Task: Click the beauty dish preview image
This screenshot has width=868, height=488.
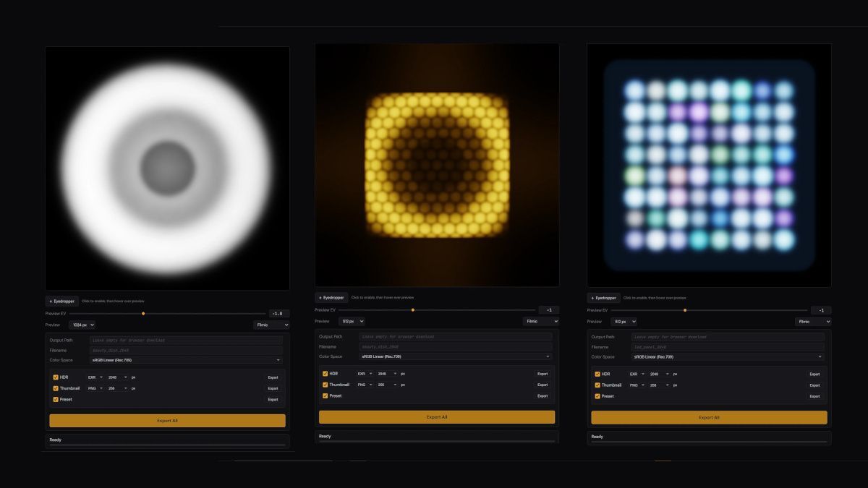Action: click(167, 166)
